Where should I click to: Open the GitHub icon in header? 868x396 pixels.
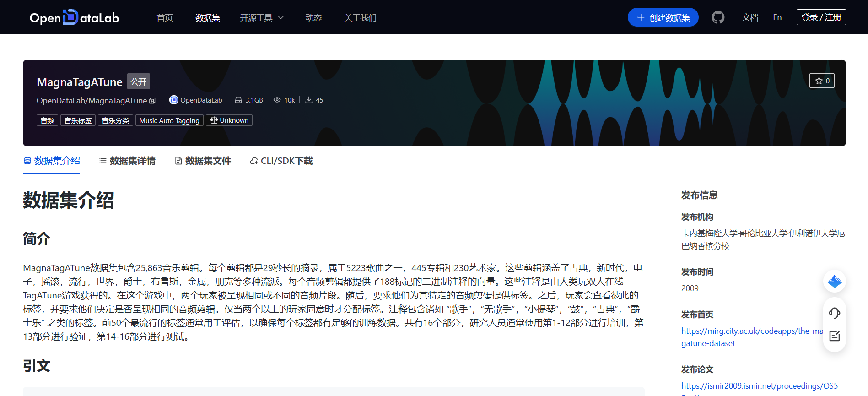click(x=718, y=17)
